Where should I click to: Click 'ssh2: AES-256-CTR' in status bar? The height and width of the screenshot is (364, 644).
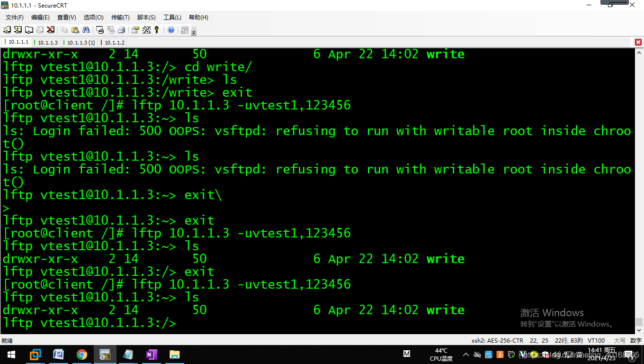pos(497,341)
